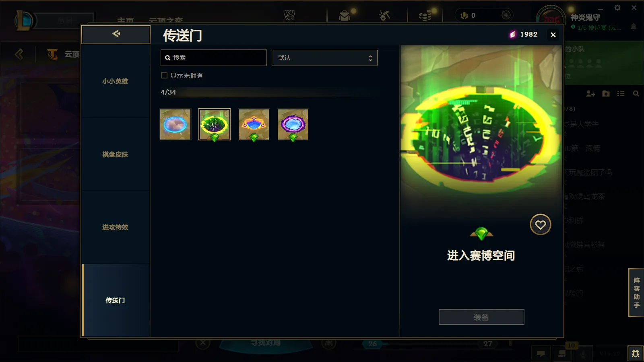The height and width of the screenshot is (362, 644).
Task: Select the green cyber portal thumbnail
Action: click(x=215, y=124)
